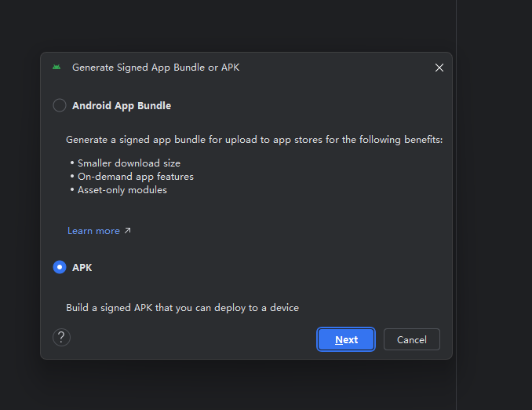This screenshot has width=532, height=410.
Task: Click the signed app bundle description text
Action: pos(254,140)
